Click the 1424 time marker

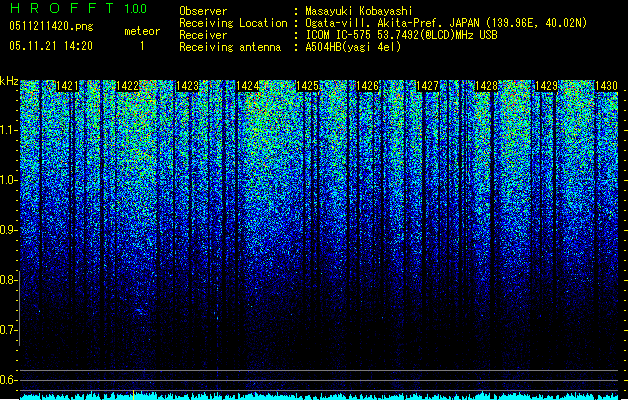coord(248,86)
